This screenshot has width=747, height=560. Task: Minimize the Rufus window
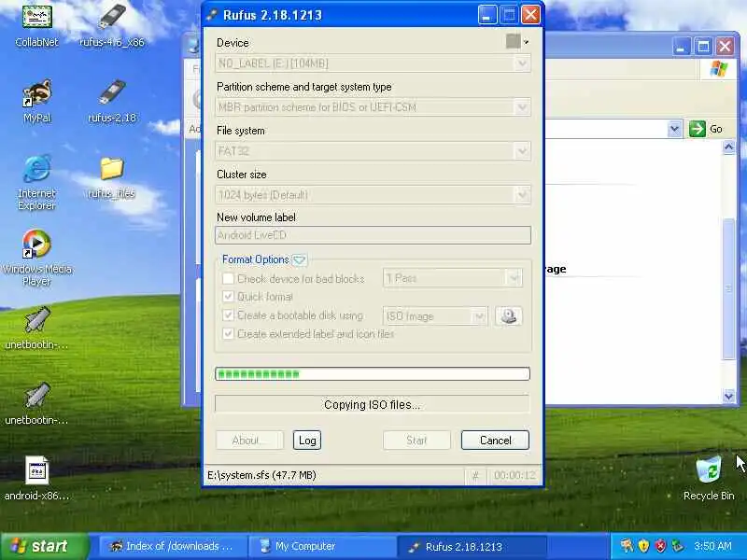coord(486,15)
